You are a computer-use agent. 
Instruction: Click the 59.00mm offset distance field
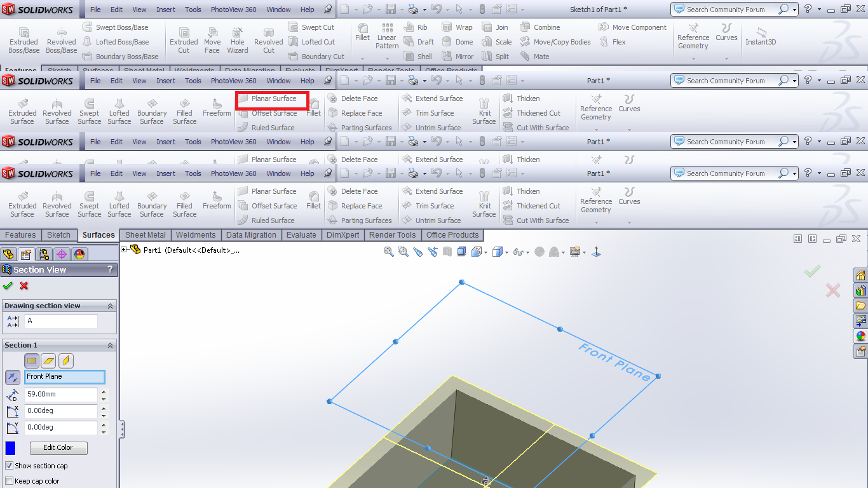(x=61, y=395)
